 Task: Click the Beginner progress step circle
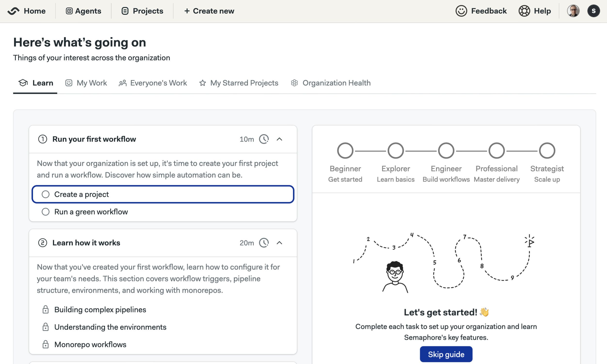coord(345,150)
